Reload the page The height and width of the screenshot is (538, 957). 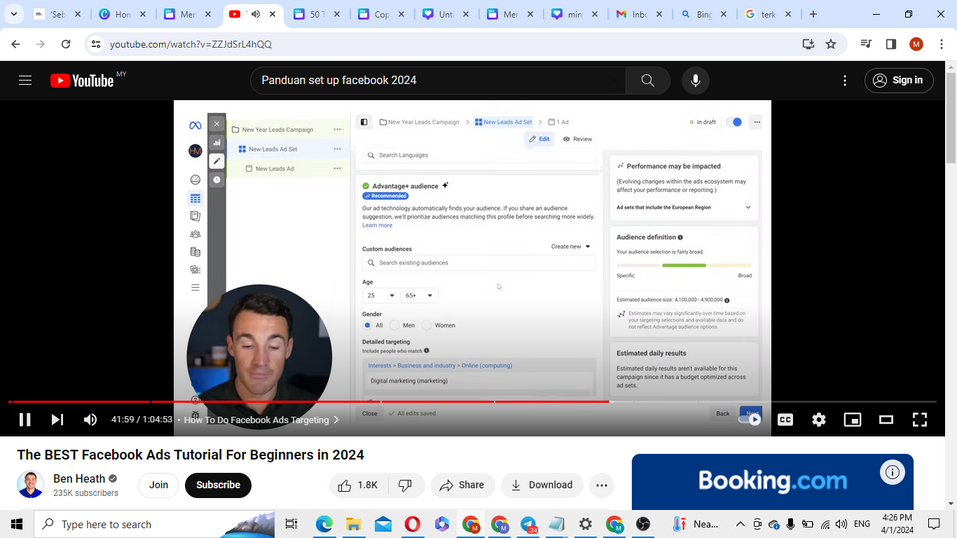click(x=66, y=44)
